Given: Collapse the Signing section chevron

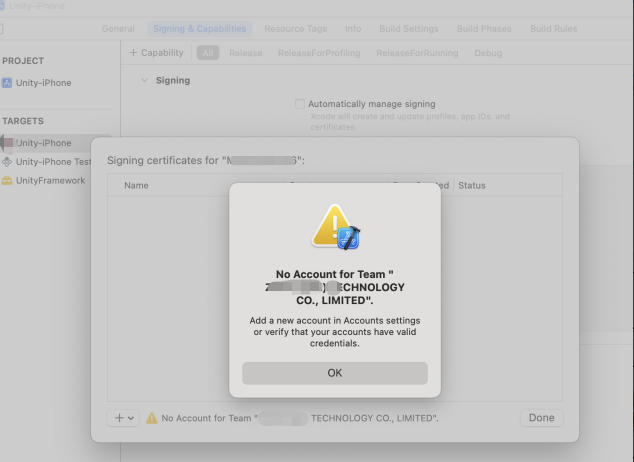Looking at the screenshot, I should [144, 80].
